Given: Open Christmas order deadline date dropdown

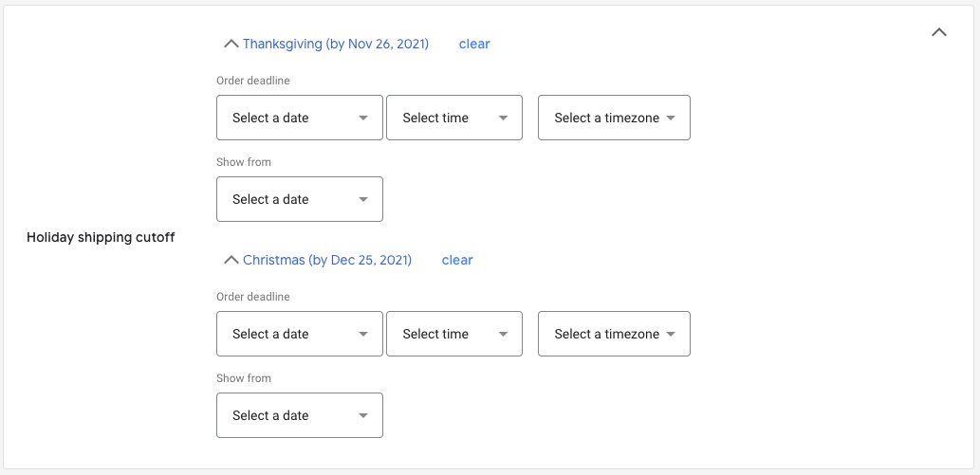Looking at the screenshot, I should pyautogui.click(x=299, y=334).
